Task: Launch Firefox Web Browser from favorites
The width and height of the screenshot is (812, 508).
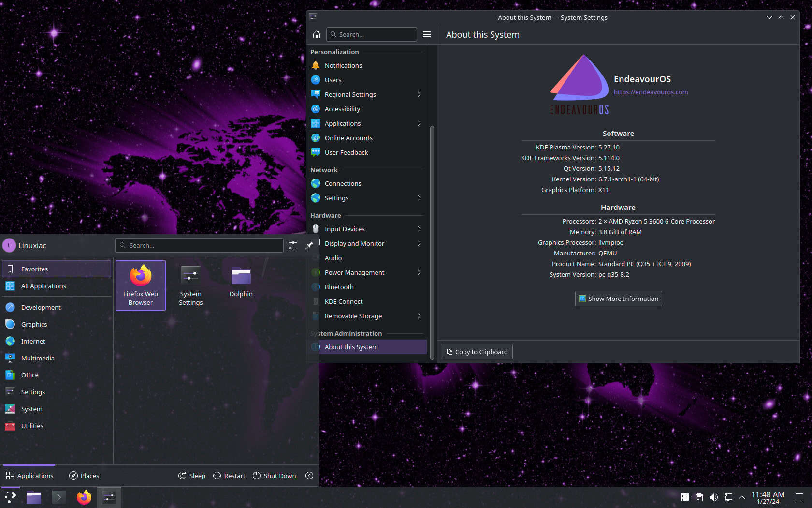Action: click(141, 285)
